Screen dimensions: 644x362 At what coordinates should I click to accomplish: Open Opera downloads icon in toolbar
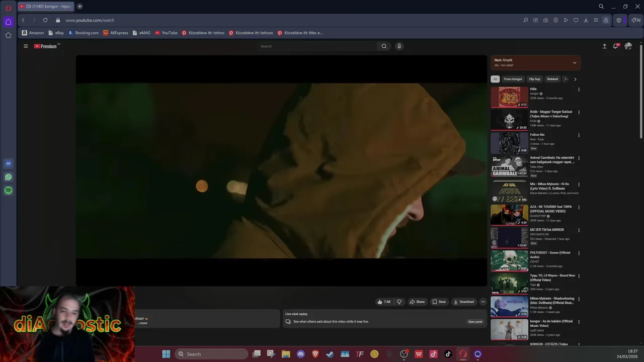[586, 20]
